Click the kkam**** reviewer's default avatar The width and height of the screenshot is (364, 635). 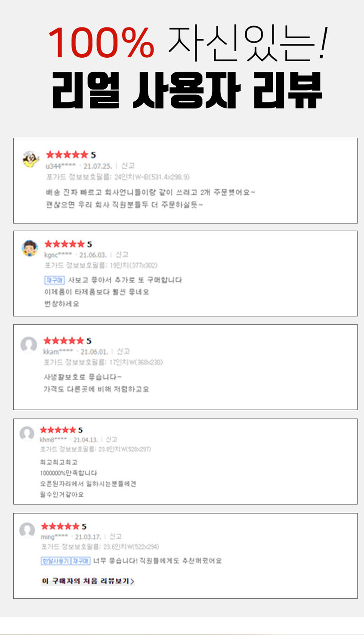click(x=29, y=345)
